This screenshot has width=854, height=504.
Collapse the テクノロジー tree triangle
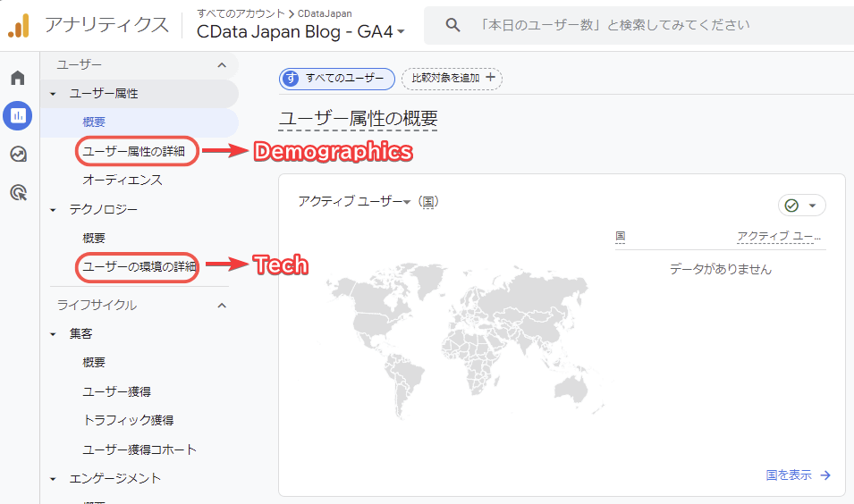[x=53, y=209]
